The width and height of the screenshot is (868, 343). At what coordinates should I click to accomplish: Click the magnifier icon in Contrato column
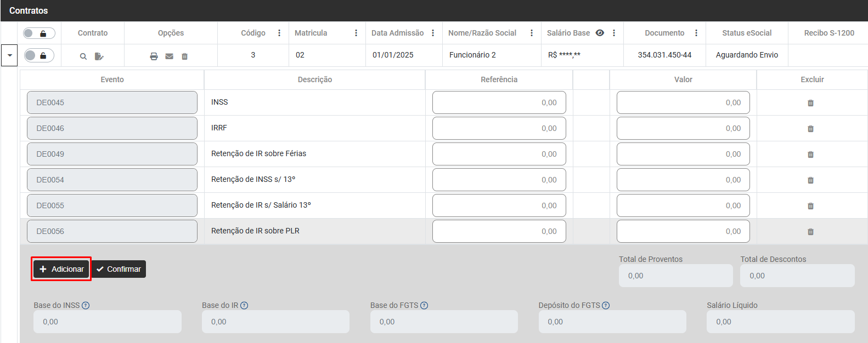[83, 56]
